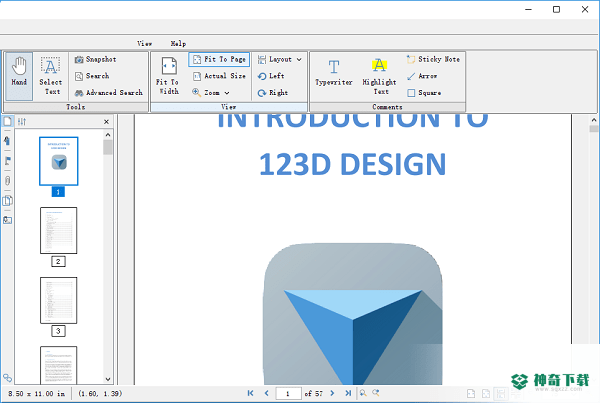Click the Comments group label

pyautogui.click(x=387, y=107)
